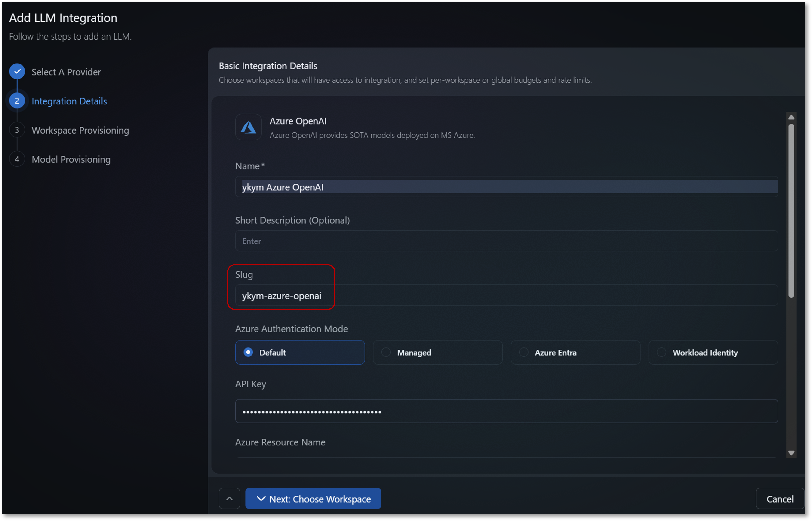Viewport: 812px width, 521px height.
Task: Focus the Short Description input field
Action: pyautogui.click(x=507, y=241)
